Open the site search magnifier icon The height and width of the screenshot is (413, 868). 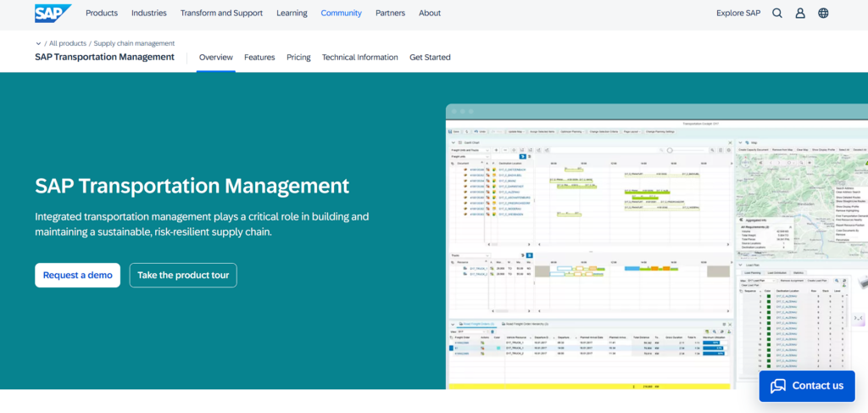coord(777,14)
